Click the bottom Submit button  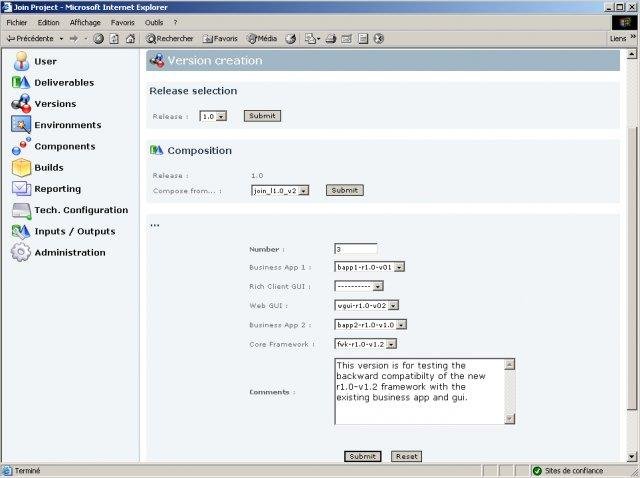(x=362, y=456)
